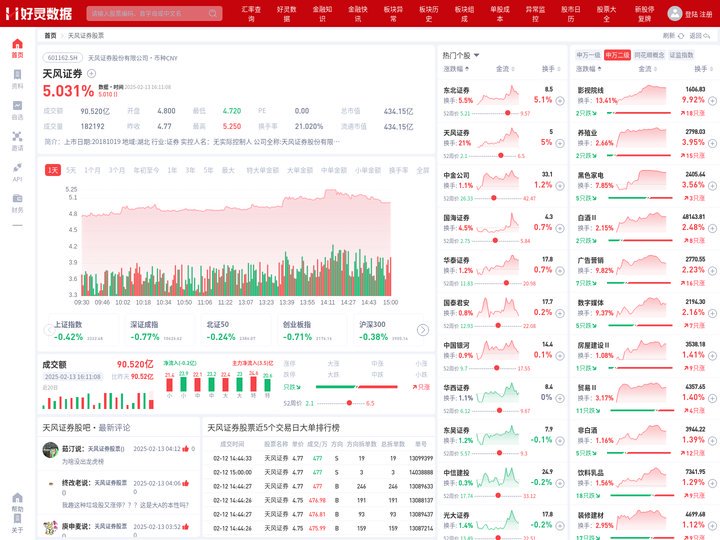This screenshot has width=720, height=540.
Task: Click right arrow of index carousel
Action: click(422, 330)
